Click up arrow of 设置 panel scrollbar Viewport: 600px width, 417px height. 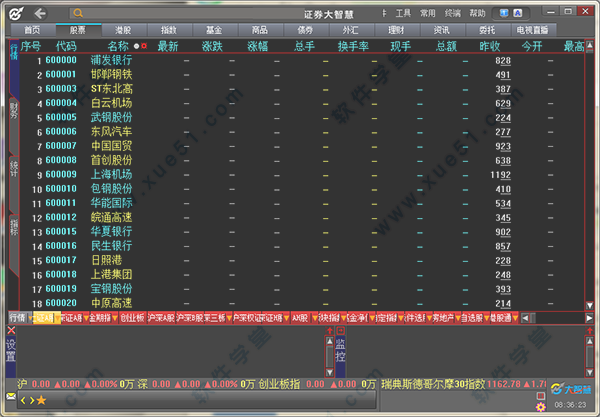click(x=329, y=341)
